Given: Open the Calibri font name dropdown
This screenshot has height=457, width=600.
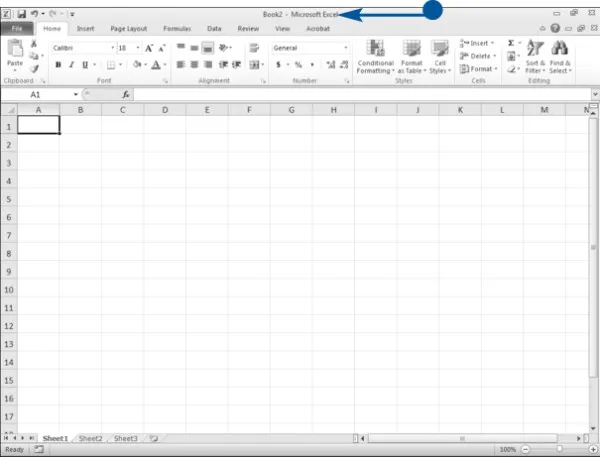Looking at the screenshot, I should pos(110,48).
